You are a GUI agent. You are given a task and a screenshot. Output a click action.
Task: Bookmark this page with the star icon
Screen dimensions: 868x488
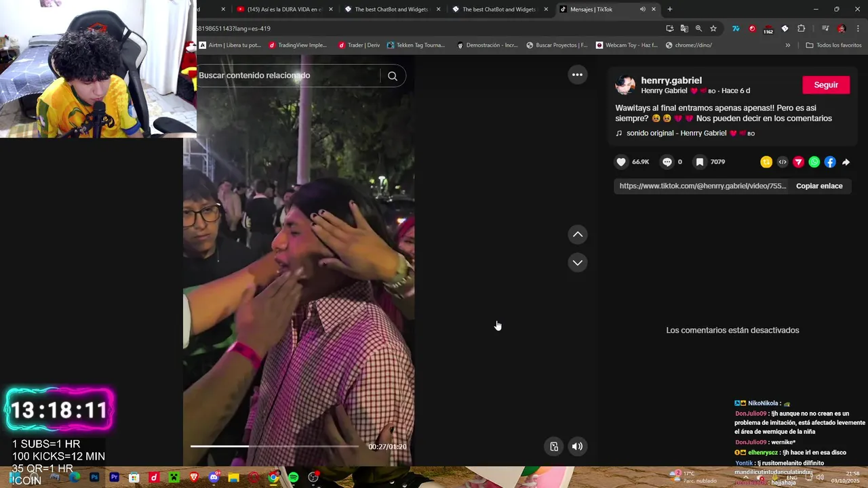point(713,28)
